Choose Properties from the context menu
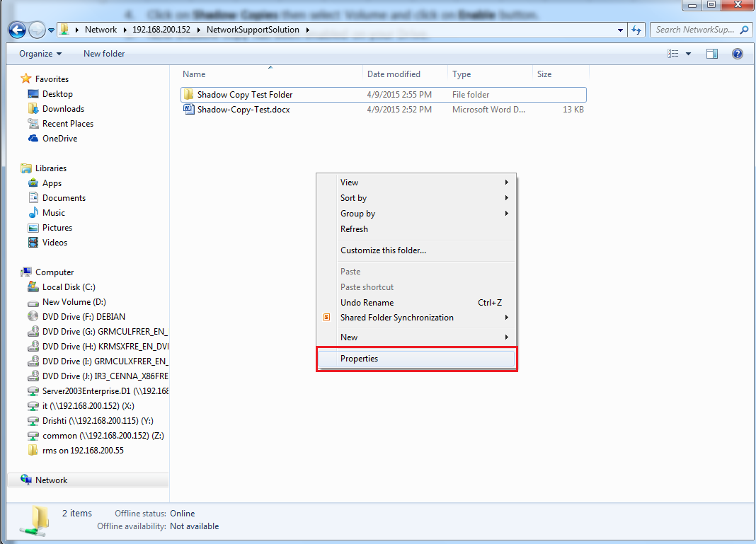 (359, 359)
